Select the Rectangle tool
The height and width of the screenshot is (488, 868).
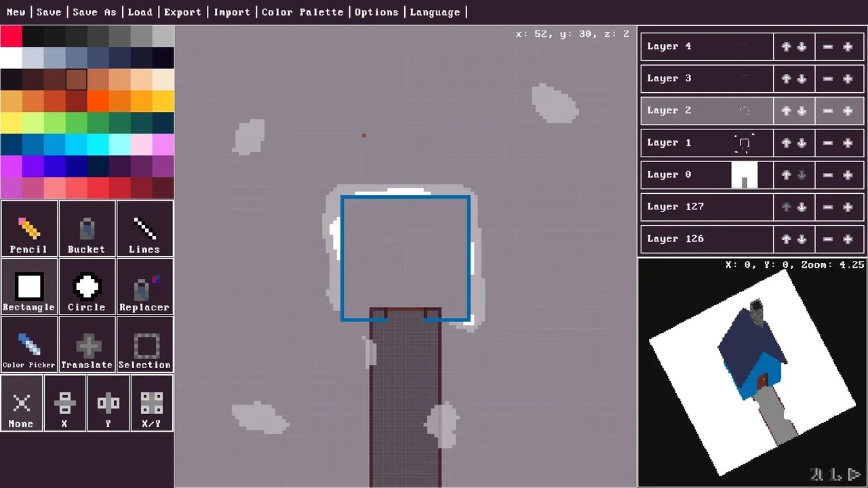(29, 287)
